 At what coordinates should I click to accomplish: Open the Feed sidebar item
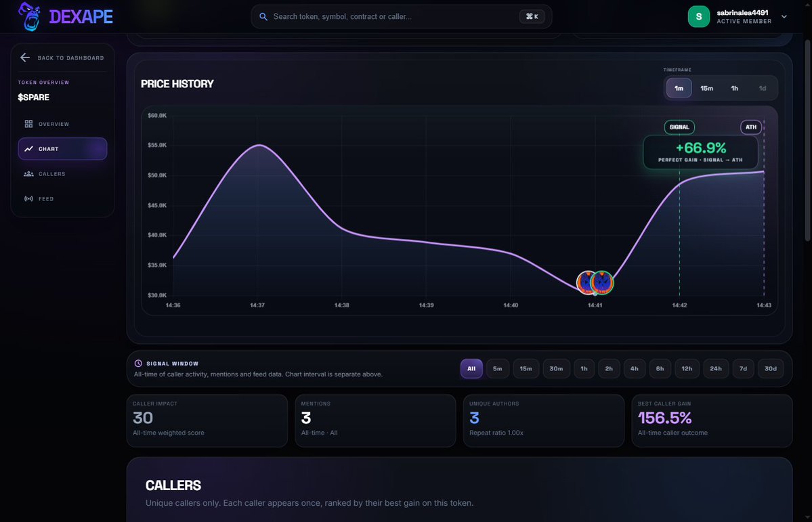[62, 199]
